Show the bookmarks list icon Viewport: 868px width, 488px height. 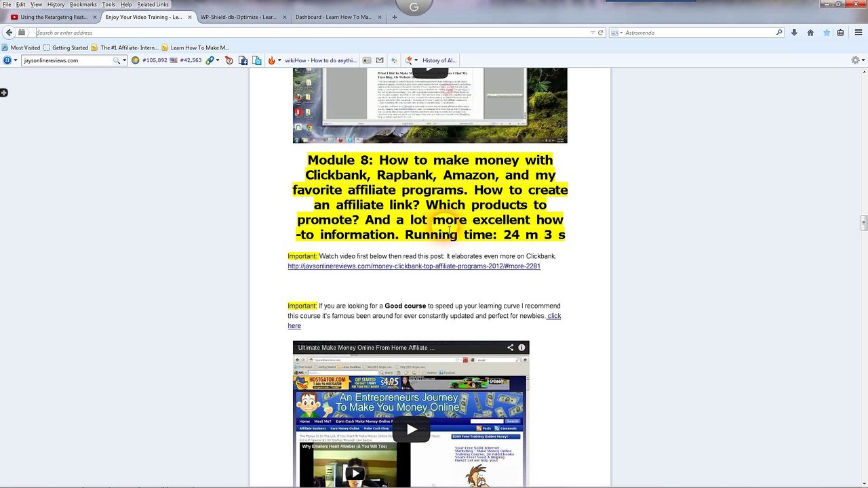click(x=840, y=33)
